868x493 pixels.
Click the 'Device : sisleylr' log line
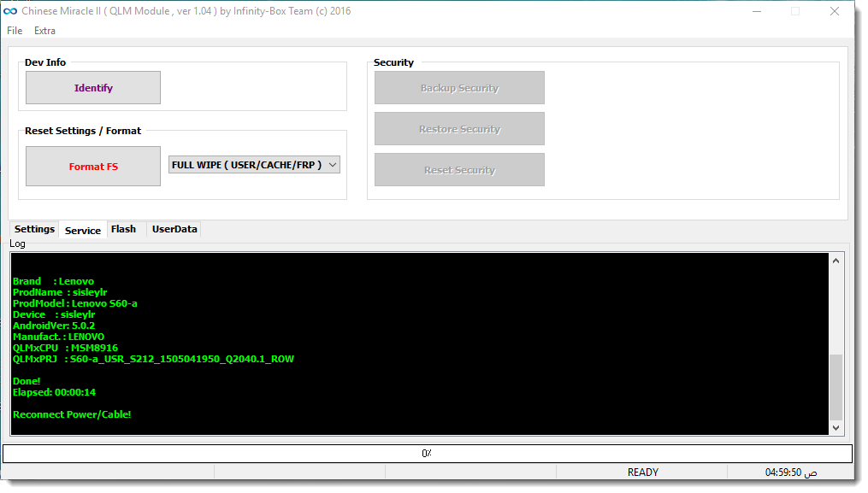click(54, 314)
